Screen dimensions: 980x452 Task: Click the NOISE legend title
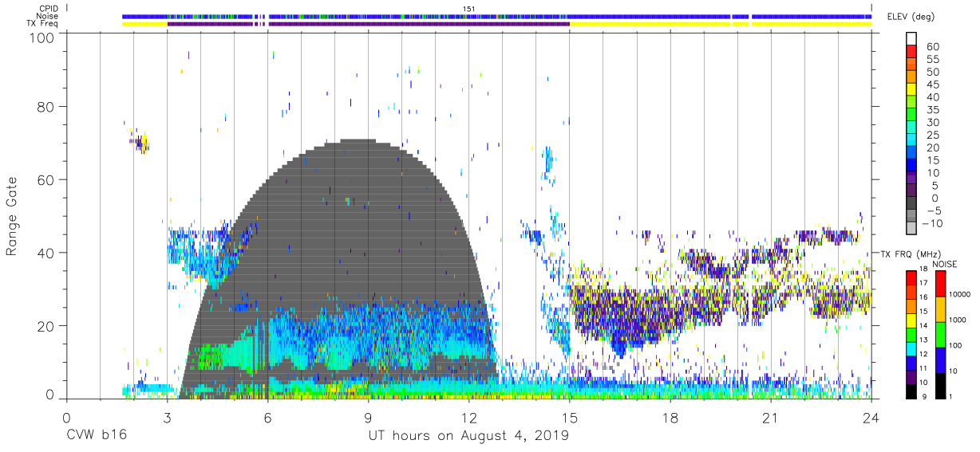click(x=944, y=264)
